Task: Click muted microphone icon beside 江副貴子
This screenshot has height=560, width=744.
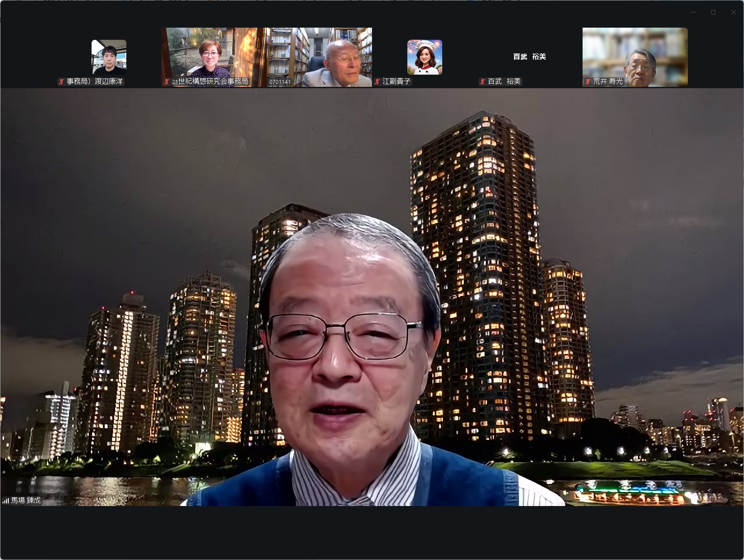Action: tap(377, 82)
